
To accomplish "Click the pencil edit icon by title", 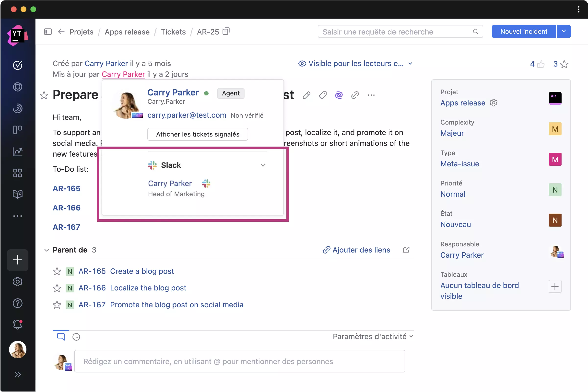I will (306, 95).
